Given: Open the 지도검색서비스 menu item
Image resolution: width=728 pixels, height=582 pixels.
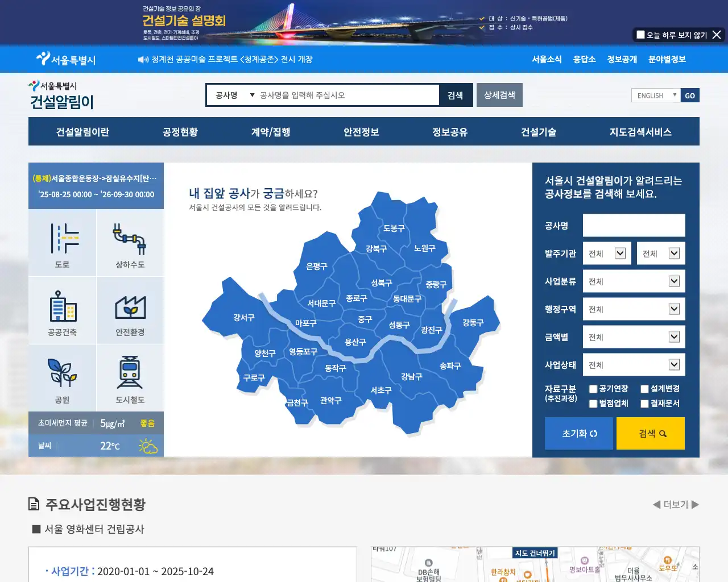Looking at the screenshot, I should tap(640, 132).
